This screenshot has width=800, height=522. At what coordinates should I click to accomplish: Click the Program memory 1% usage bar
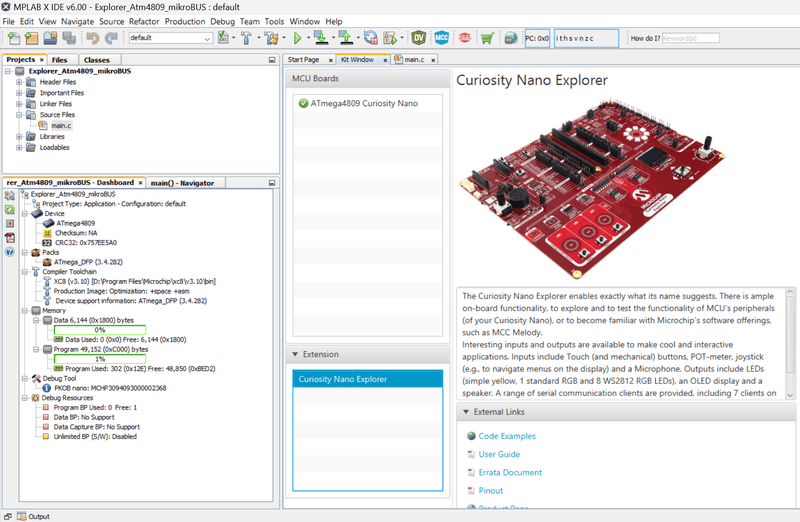coord(100,359)
